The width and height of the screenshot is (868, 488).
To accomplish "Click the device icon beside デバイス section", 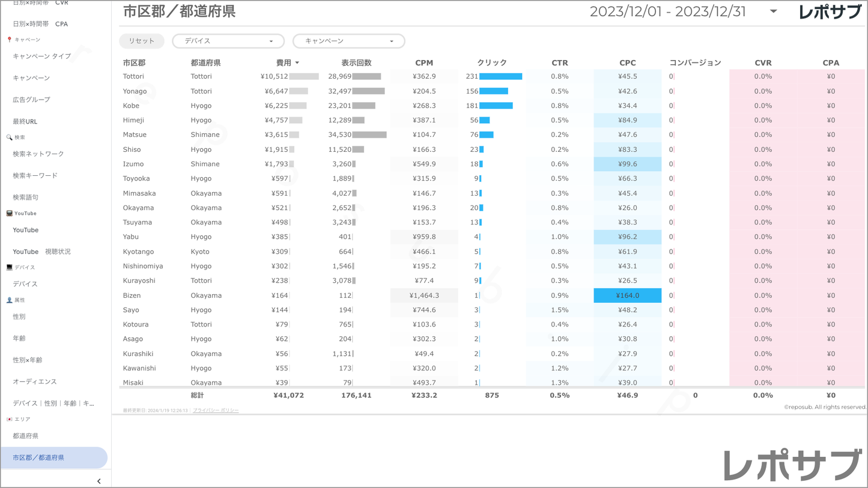I will tap(9, 267).
